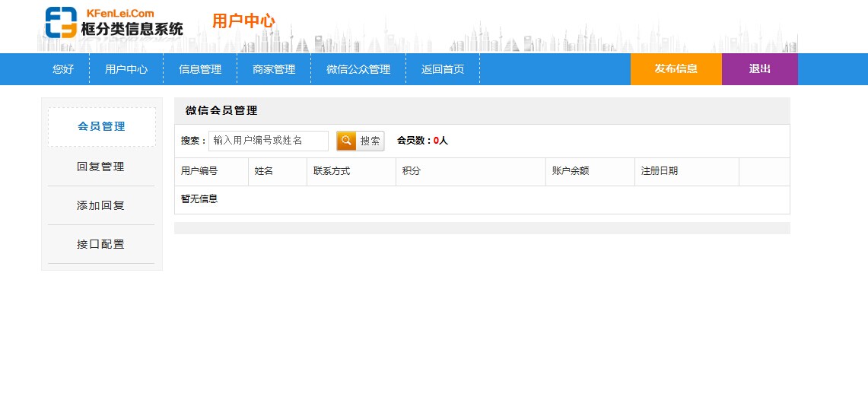Click the 姓名 column header
Screen dimensions: 868x400
click(x=264, y=171)
